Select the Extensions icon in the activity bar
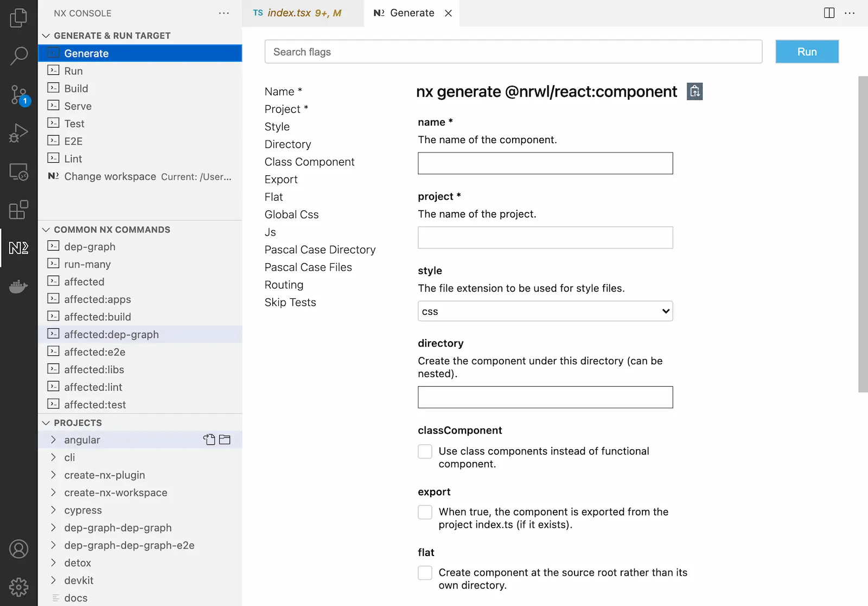The height and width of the screenshot is (606, 868). click(x=19, y=210)
